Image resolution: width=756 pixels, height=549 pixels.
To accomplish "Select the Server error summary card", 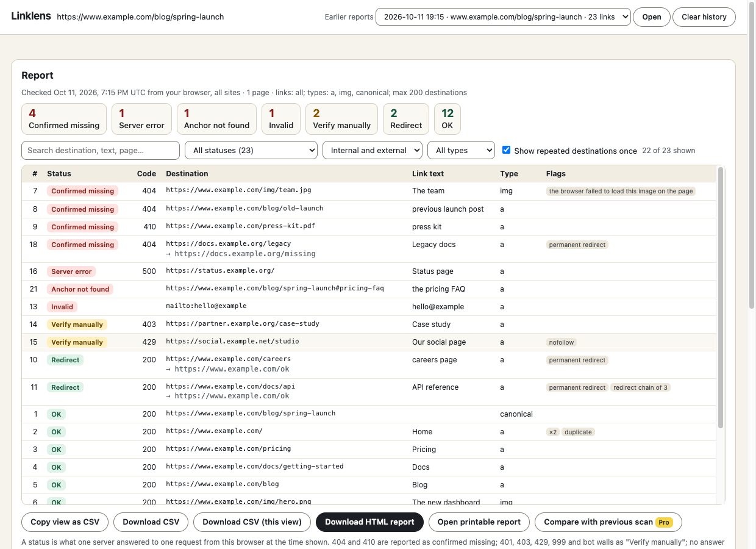I will pos(141,119).
